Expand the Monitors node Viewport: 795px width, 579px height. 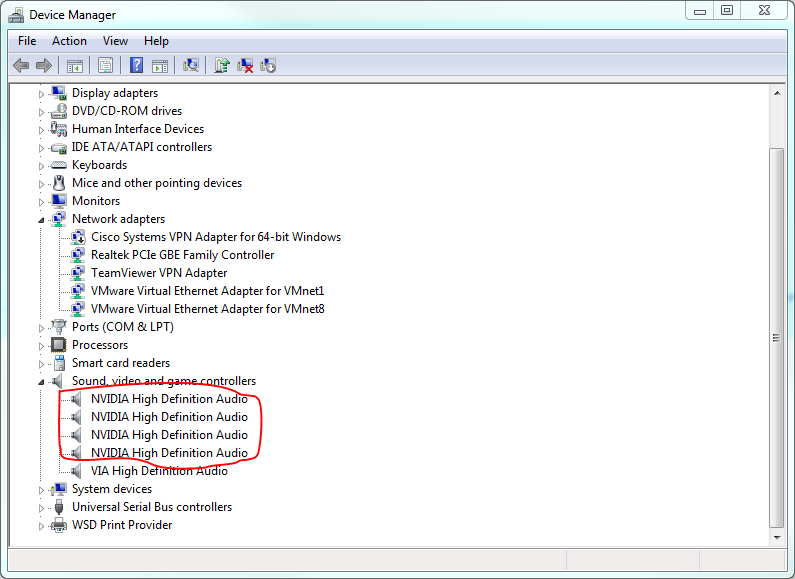(41, 202)
